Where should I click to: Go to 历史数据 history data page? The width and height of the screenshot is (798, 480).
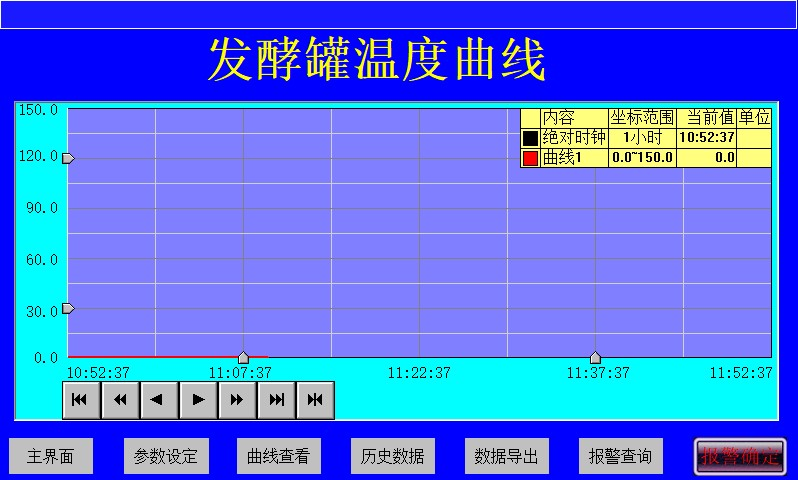pos(393,457)
